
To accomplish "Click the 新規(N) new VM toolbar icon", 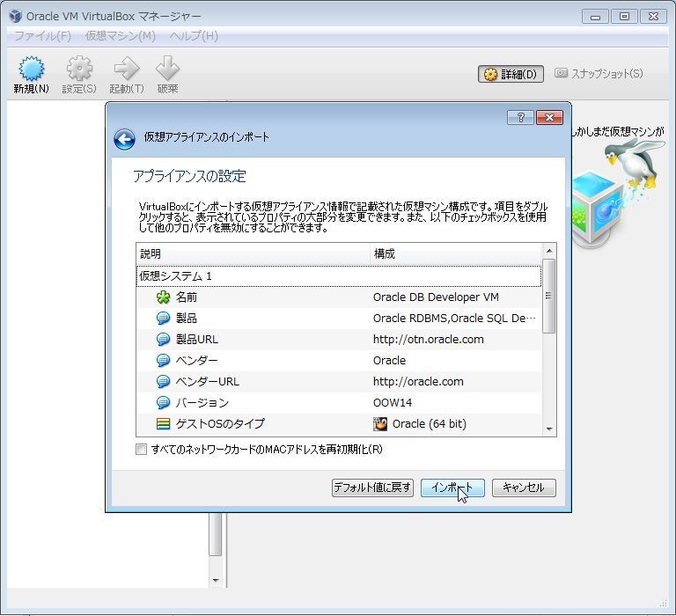I will [x=32, y=69].
